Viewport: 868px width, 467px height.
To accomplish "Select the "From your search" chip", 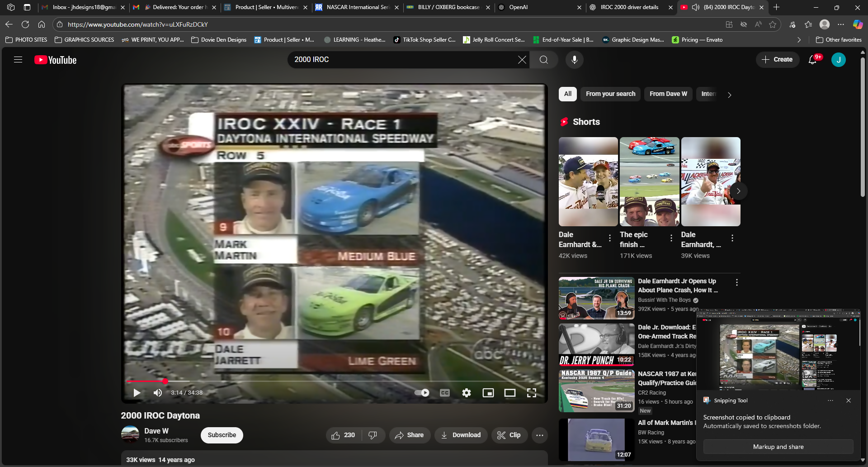I will point(610,94).
